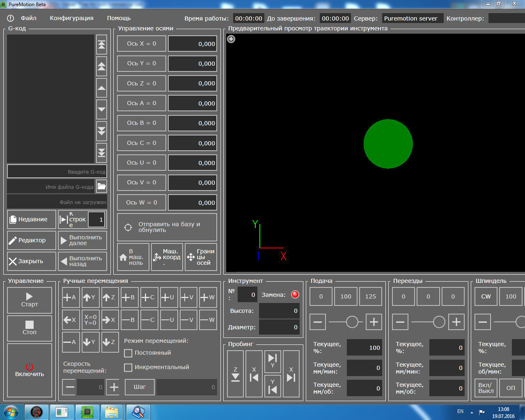Open the Конфигурация menu

[x=72, y=18]
